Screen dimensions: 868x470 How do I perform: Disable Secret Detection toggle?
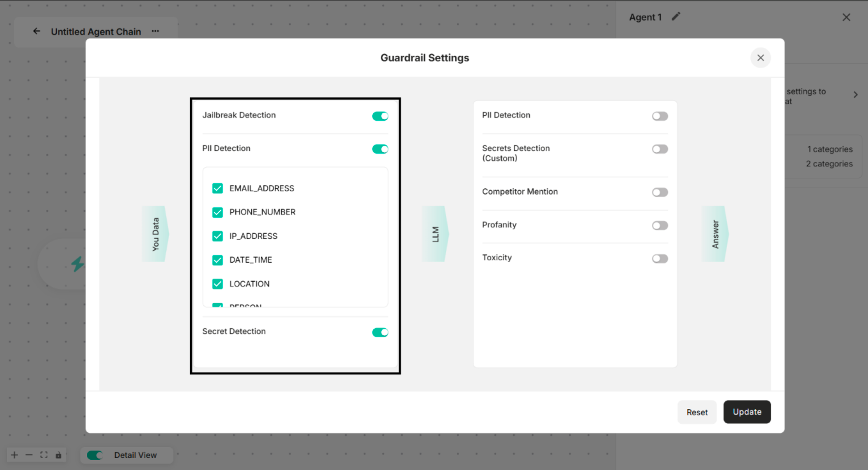pyautogui.click(x=380, y=332)
